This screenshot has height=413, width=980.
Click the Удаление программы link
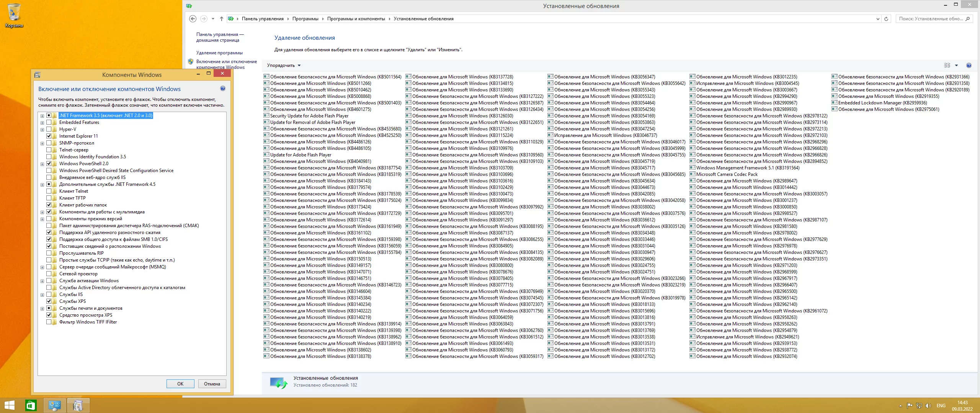(x=219, y=53)
